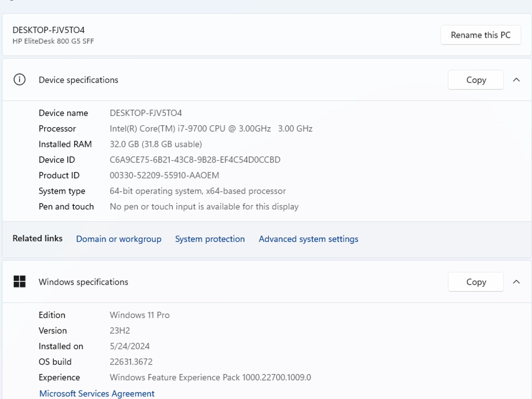The height and width of the screenshot is (399, 532).
Task: Select the Device ID value C6A9CE75-6B21-43C8-9B28-EF4C54D0CCBD
Action: [x=195, y=160]
